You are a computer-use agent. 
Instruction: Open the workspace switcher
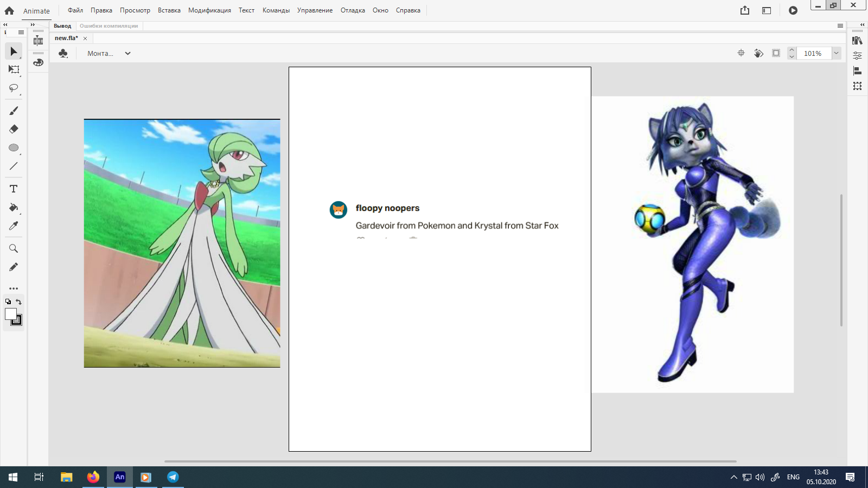(x=767, y=10)
